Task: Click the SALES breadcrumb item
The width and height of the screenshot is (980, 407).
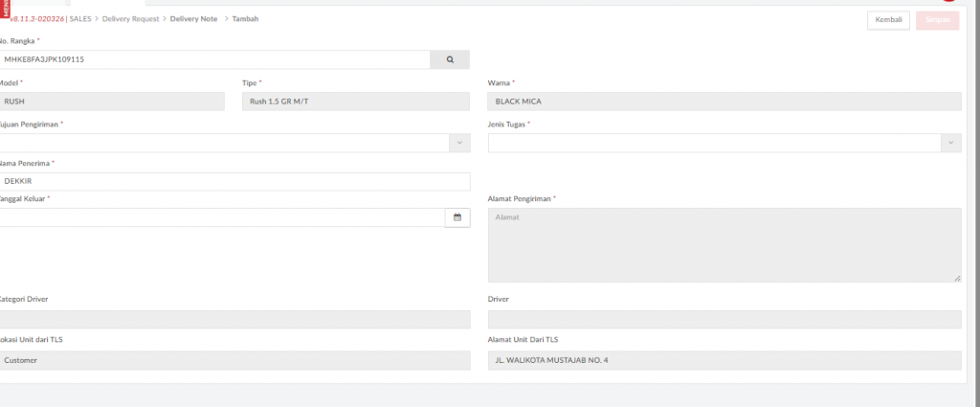Action: pyautogui.click(x=80, y=19)
